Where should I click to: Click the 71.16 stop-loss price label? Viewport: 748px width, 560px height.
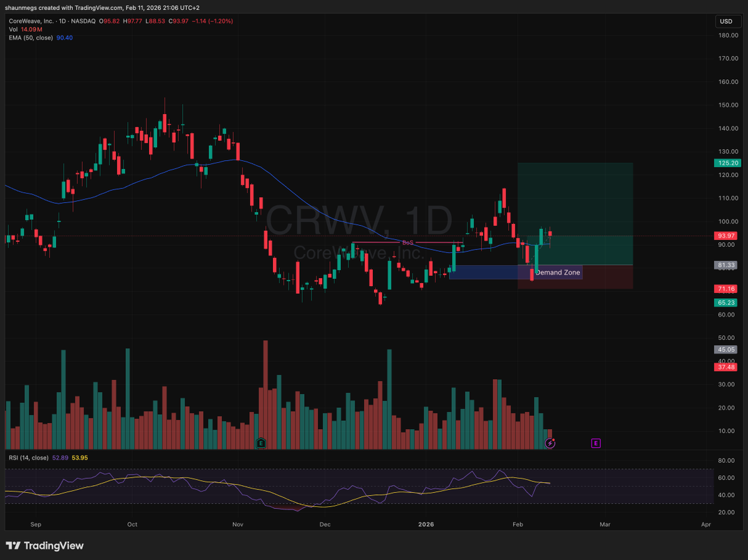[726, 289]
